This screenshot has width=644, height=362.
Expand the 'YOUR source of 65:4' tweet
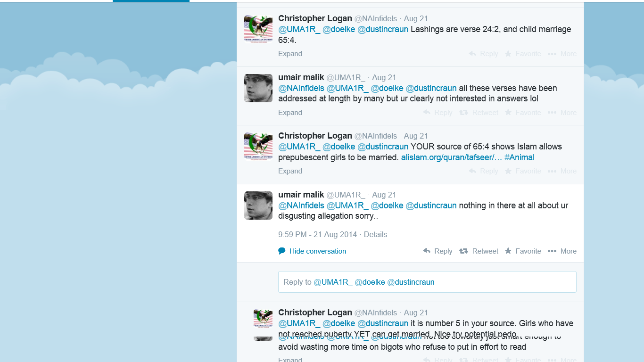pyautogui.click(x=290, y=171)
